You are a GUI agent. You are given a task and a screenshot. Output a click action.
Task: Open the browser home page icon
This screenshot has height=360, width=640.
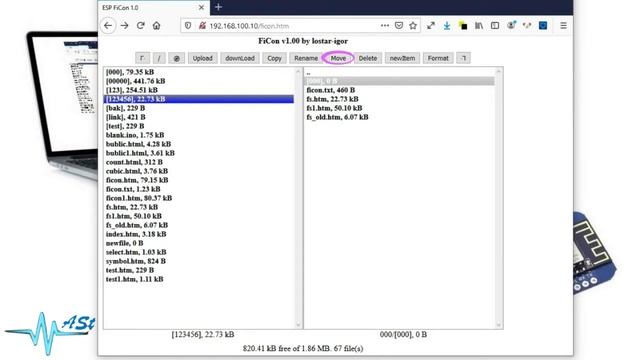pos(156,26)
